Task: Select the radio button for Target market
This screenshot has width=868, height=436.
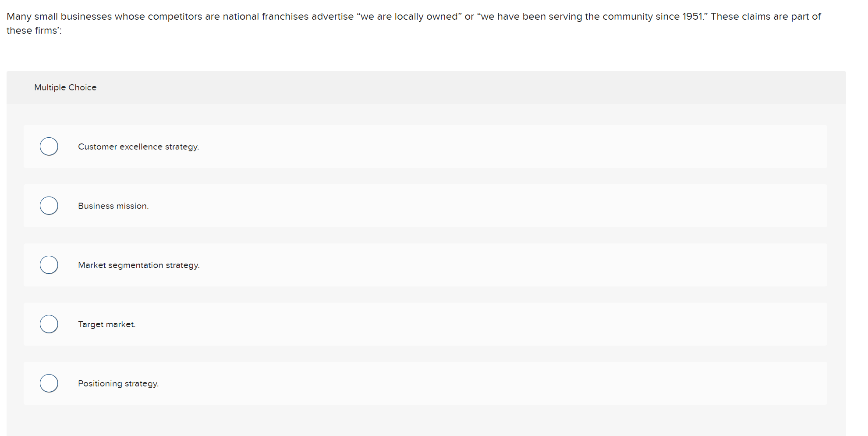Action: 49,324
